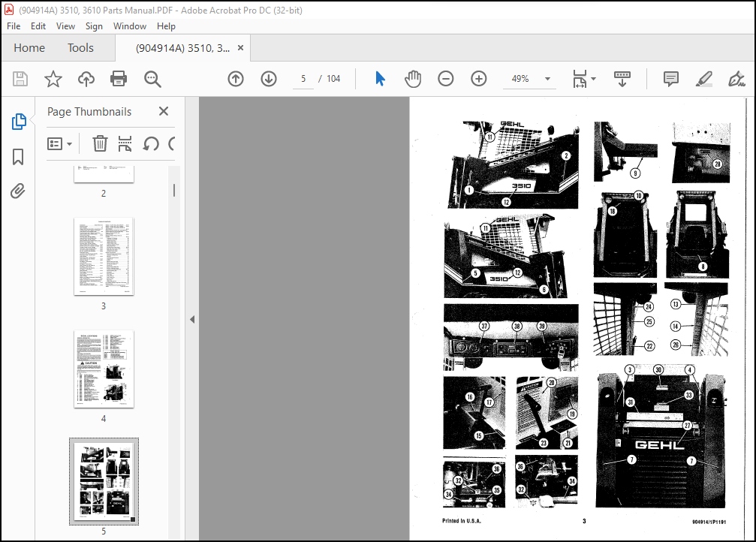Show the Page Thumbnails panel icon

click(18, 122)
